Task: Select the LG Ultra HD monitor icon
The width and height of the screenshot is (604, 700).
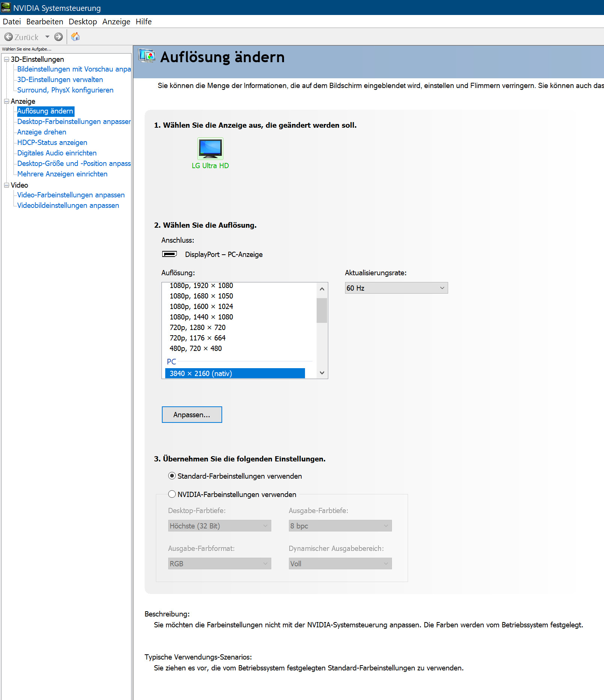Action: 210,148
